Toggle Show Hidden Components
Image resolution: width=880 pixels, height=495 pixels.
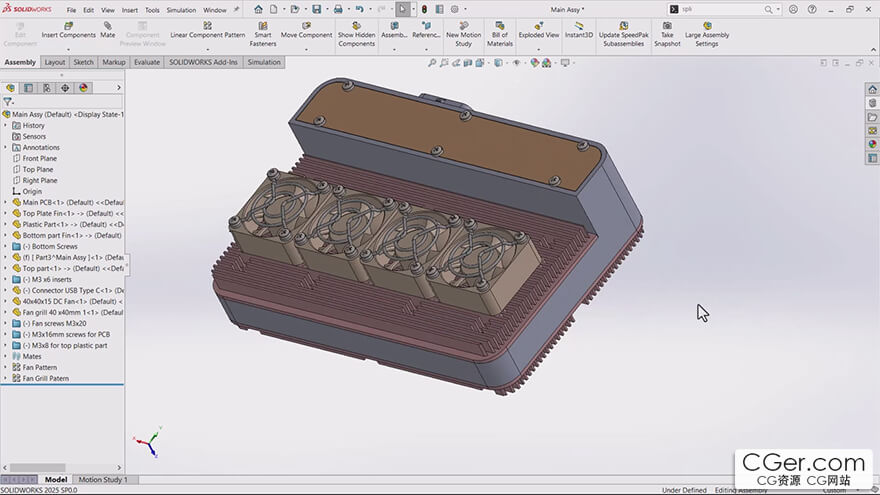356,27
